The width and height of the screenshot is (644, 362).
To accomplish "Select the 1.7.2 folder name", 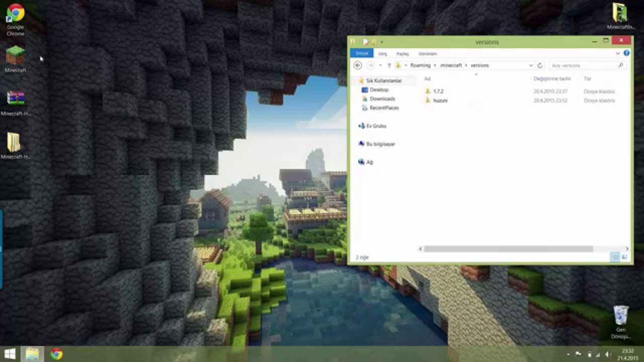I will (438, 92).
